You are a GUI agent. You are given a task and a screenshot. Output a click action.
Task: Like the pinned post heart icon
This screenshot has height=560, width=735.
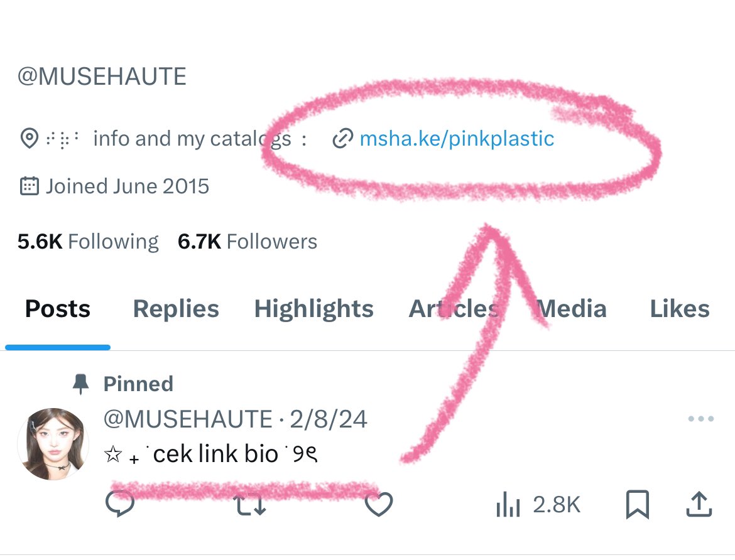click(x=379, y=504)
